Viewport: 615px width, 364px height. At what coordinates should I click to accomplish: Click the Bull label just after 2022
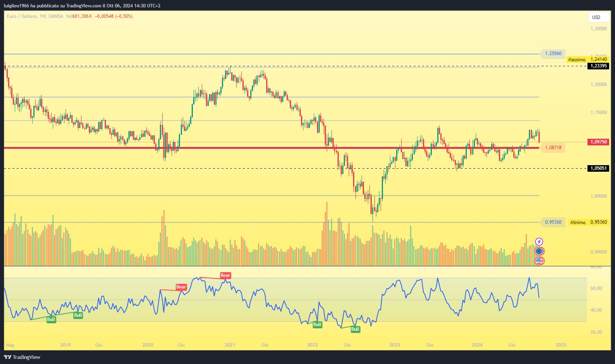point(317,324)
